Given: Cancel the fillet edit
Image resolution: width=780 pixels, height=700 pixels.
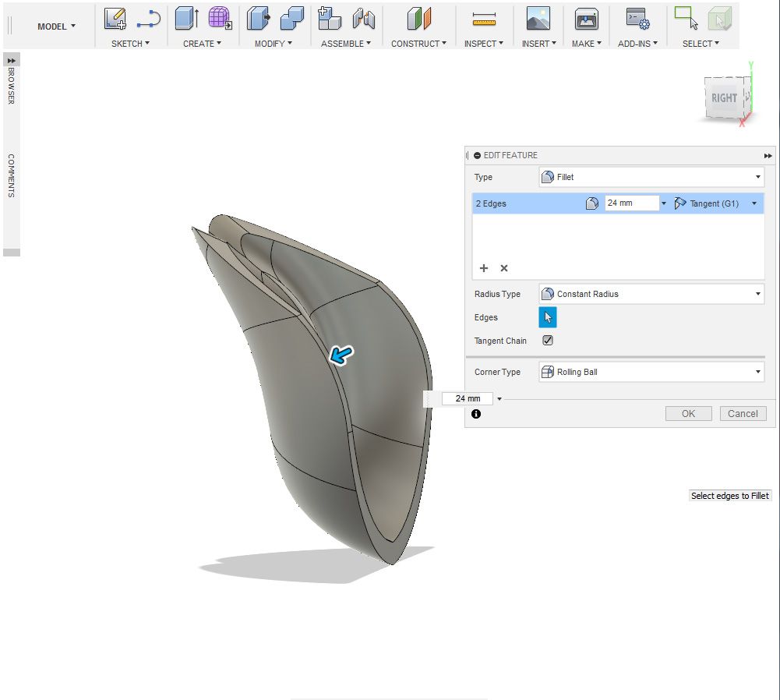Looking at the screenshot, I should pos(743,414).
